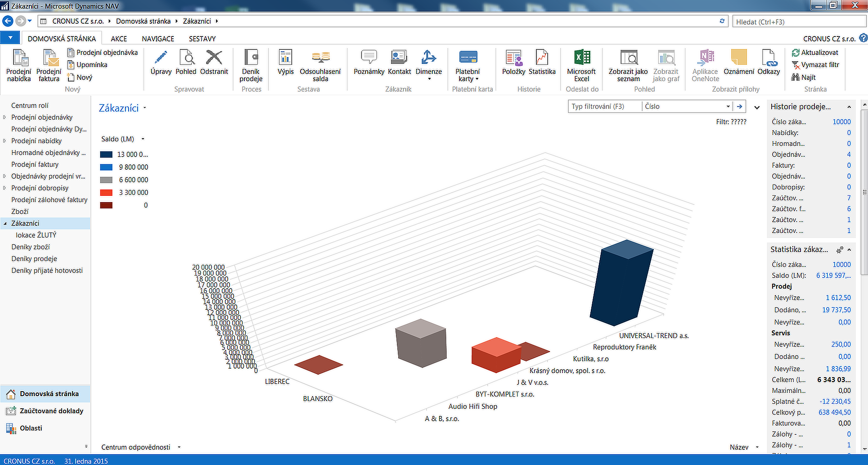Click the Typ filtrování input field

tap(604, 107)
